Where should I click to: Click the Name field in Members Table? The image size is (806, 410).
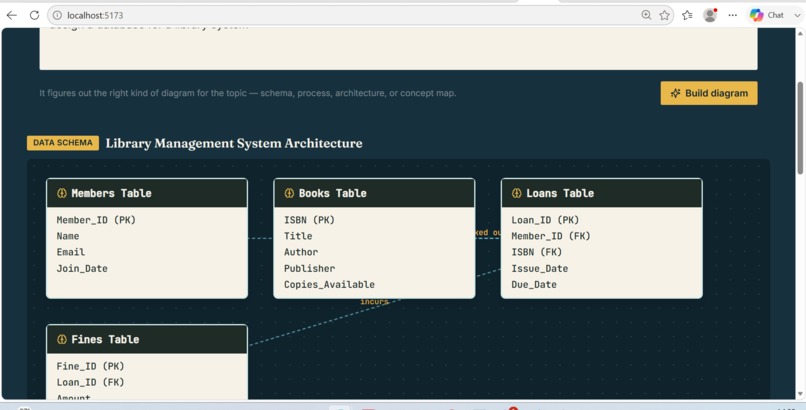[x=68, y=236]
